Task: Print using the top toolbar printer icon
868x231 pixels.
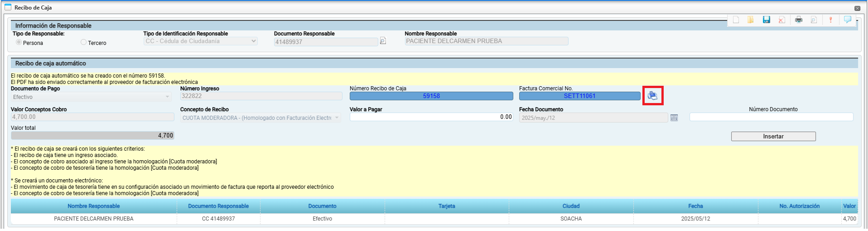Action: pos(799,20)
